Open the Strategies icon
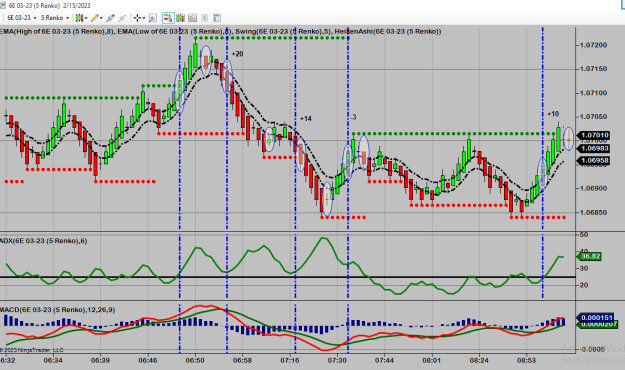 [204, 18]
